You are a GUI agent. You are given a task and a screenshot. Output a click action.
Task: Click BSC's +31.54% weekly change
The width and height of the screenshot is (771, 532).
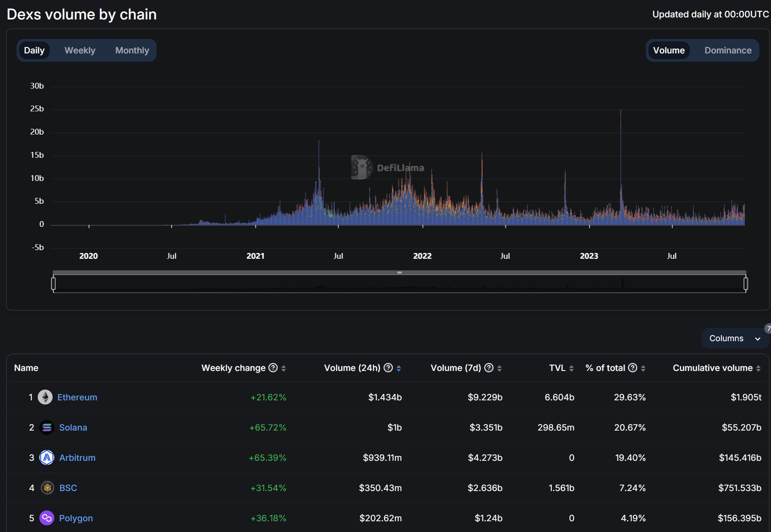(268, 488)
